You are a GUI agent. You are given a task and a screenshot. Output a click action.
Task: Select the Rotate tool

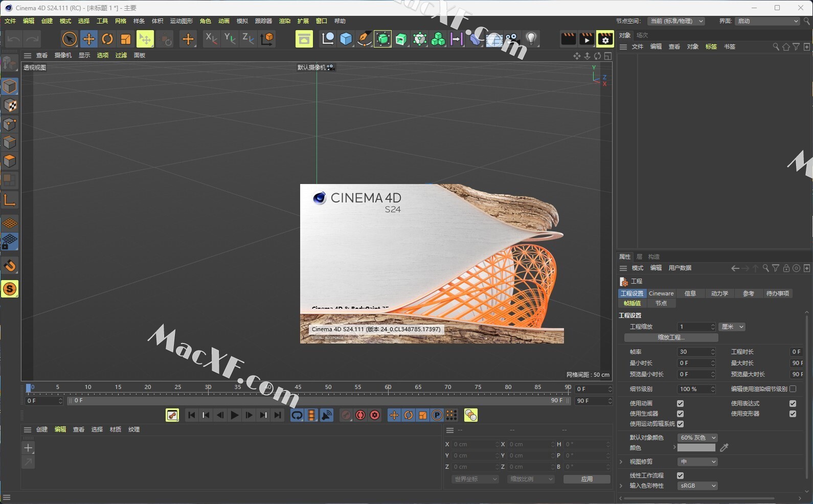click(x=107, y=39)
